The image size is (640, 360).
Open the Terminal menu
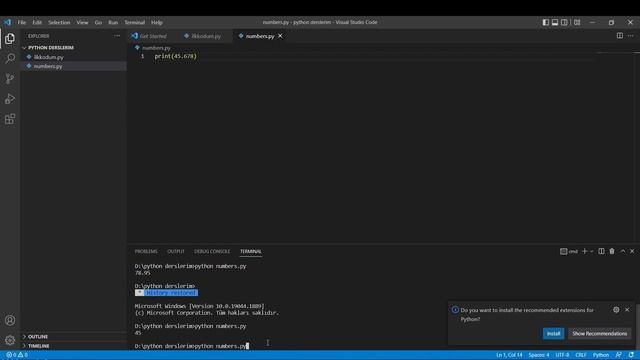(135, 22)
